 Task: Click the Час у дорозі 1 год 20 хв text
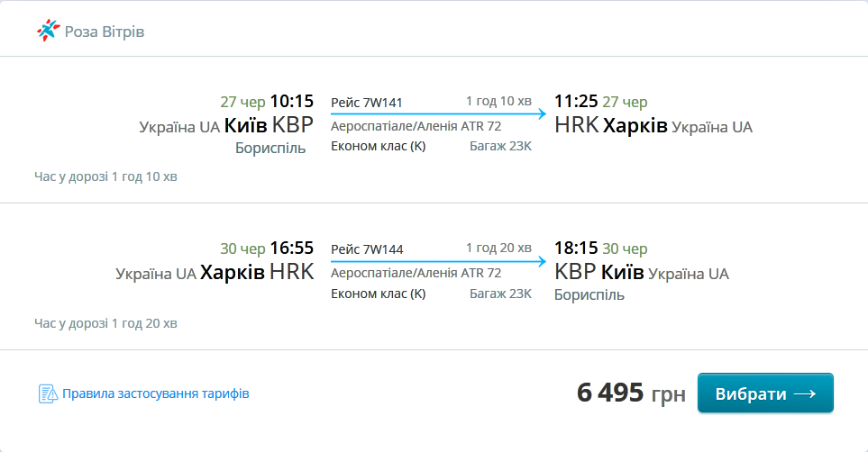point(105,322)
